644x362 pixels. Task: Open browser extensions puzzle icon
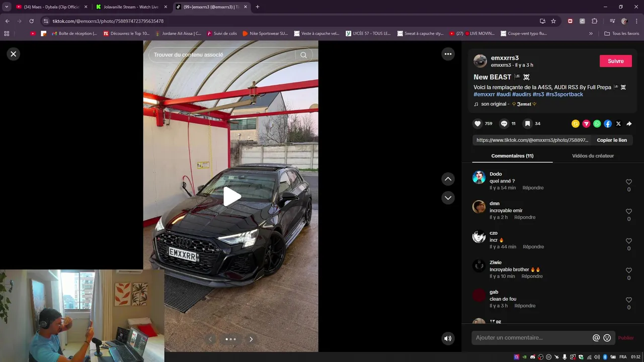coord(594,21)
